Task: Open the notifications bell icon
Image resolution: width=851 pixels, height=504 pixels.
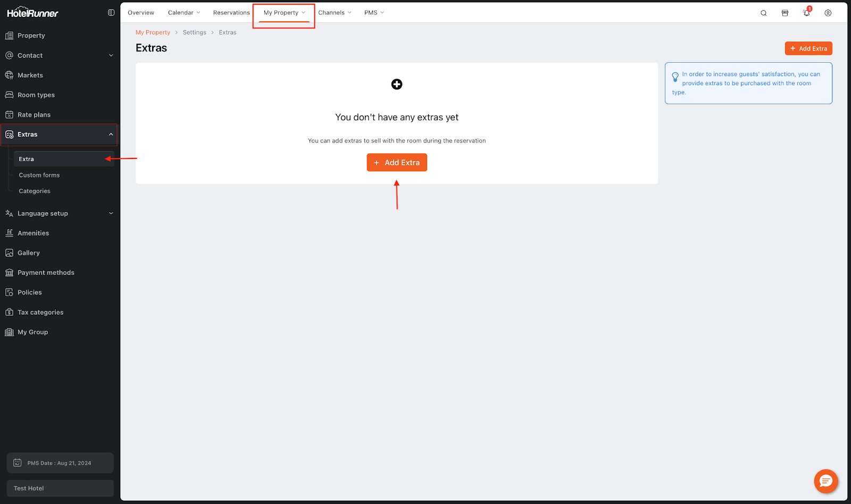Action: (x=806, y=13)
